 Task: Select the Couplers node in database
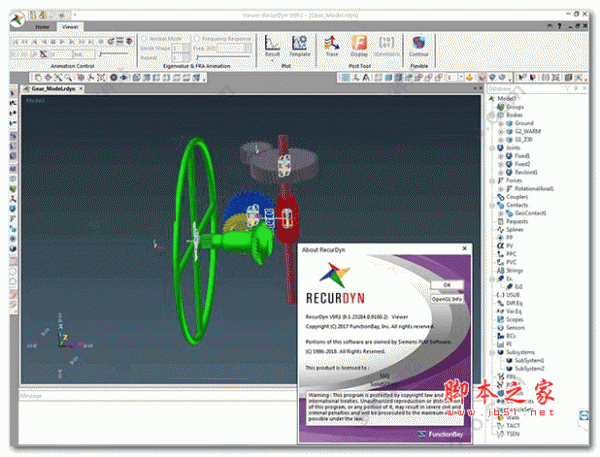click(x=513, y=197)
